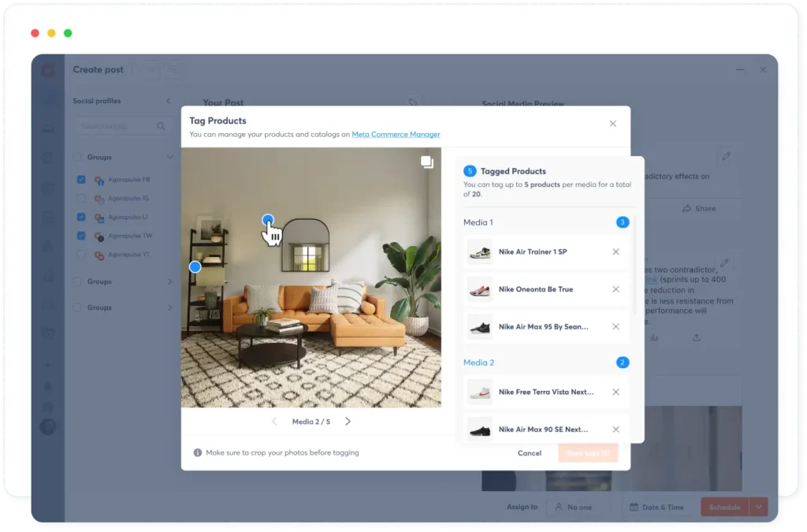
Task: Click the Agorapulse logo in the sidebar
Action: [x=48, y=70]
